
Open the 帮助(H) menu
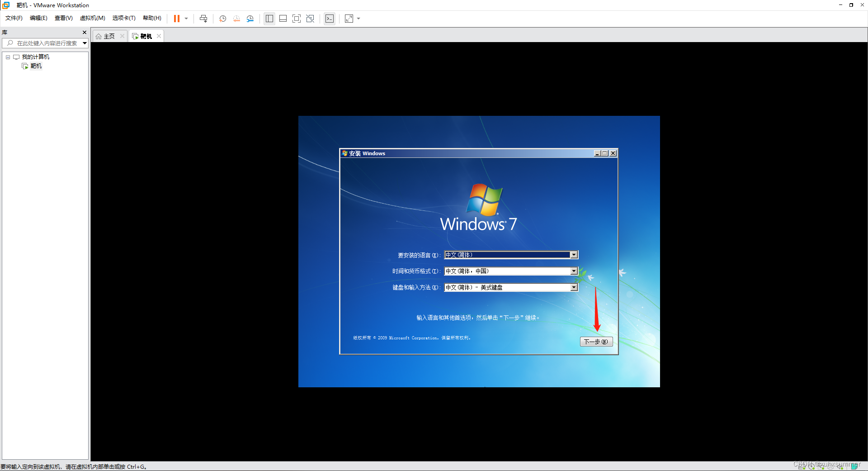point(152,18)
